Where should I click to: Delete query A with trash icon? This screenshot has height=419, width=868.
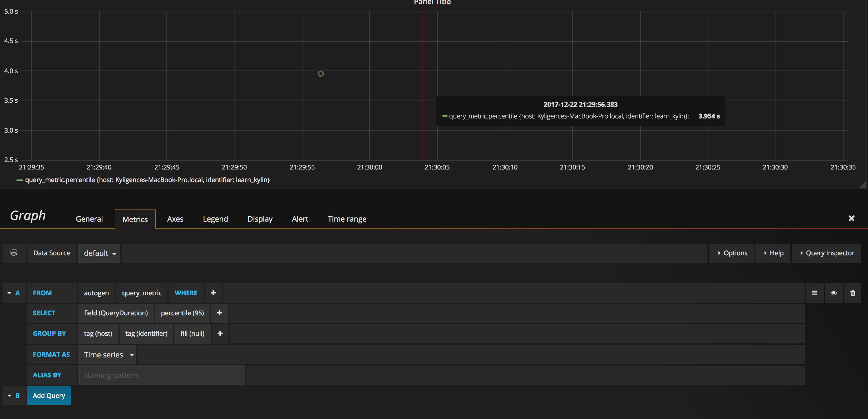[853, 293]
